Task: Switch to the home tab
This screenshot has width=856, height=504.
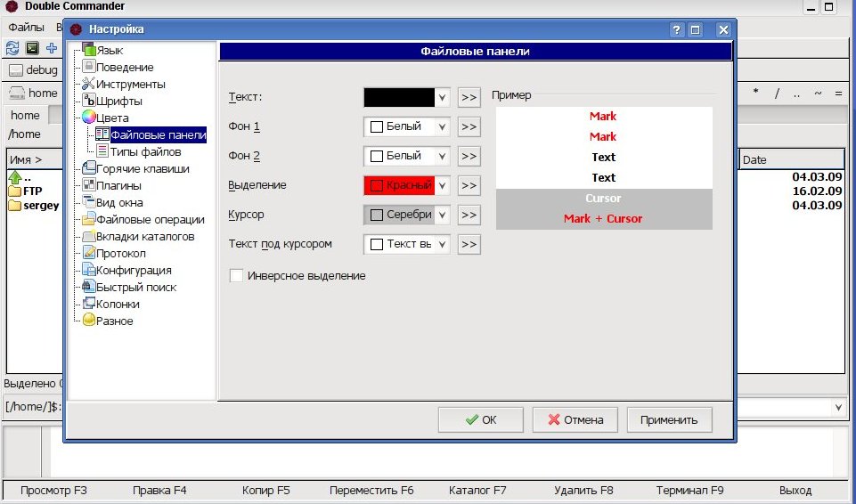Action: coord(25,116)
